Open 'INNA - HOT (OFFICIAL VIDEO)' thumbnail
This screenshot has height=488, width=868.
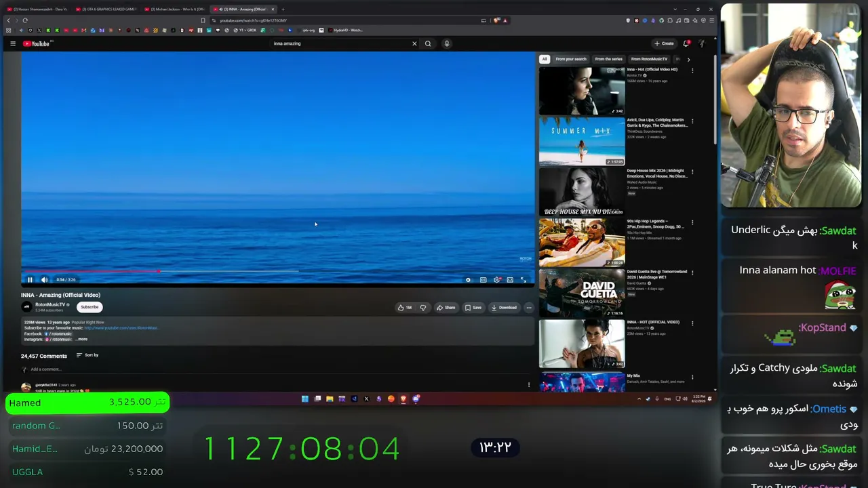point(582,344)
